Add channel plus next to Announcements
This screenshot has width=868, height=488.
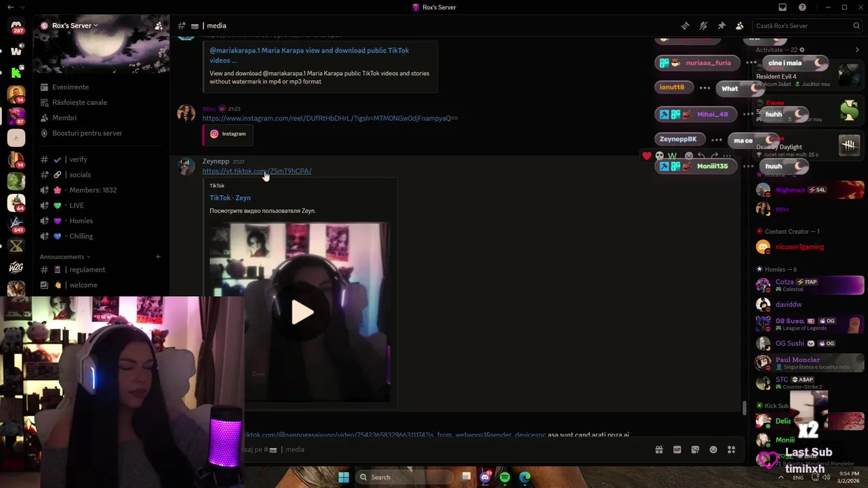(158, 257)
